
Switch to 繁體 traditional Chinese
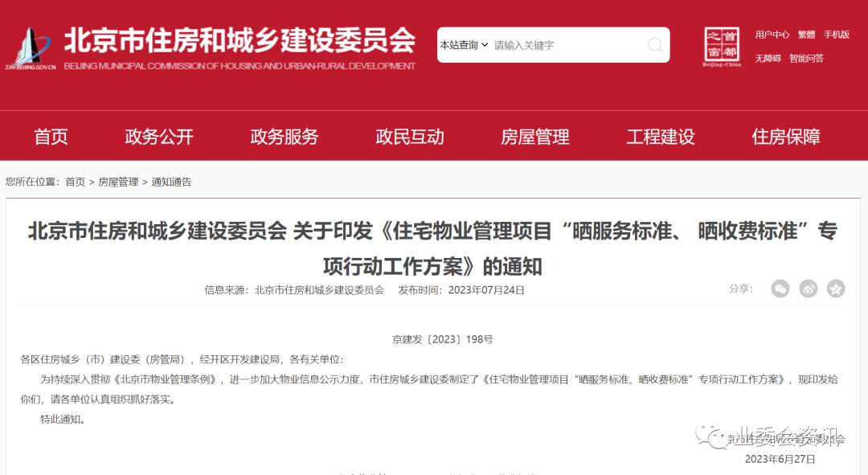[807, 35]
